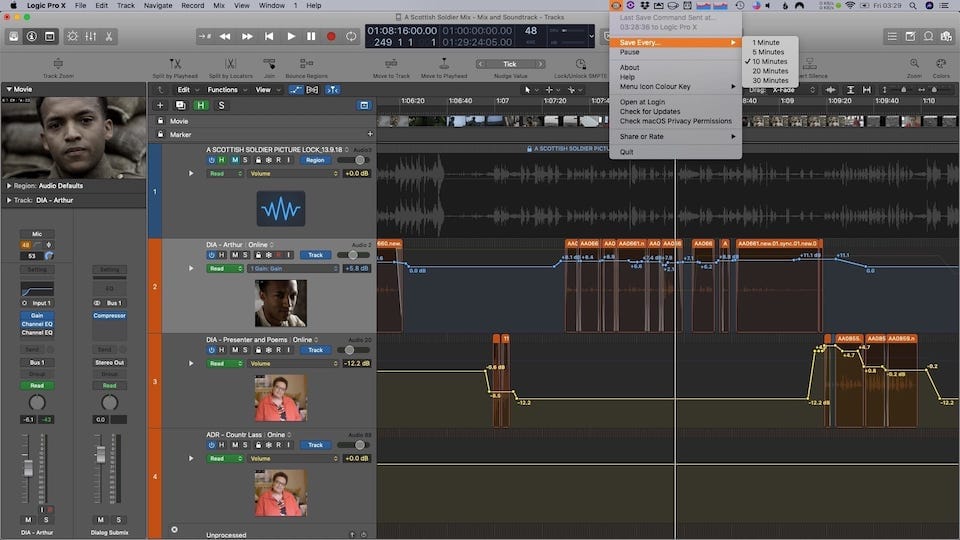Open List Editors in the control bar
Screen dimensions: 960x540
[x=892, y=37]
